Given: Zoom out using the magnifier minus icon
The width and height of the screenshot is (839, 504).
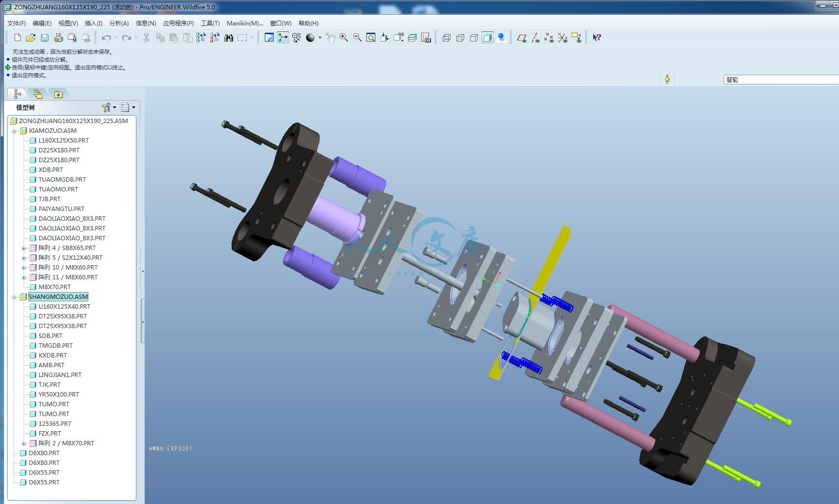Looking at the screenshot, I should [358, 38].
